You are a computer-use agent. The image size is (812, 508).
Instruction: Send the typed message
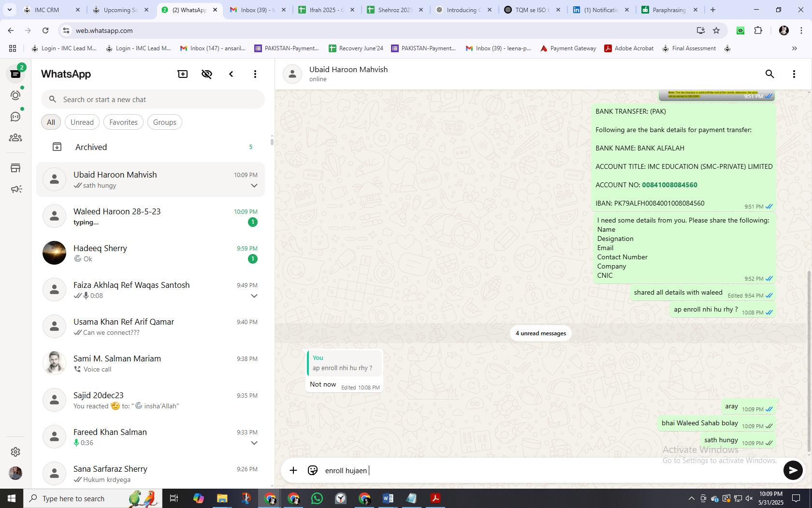click(x=793, y=470)
